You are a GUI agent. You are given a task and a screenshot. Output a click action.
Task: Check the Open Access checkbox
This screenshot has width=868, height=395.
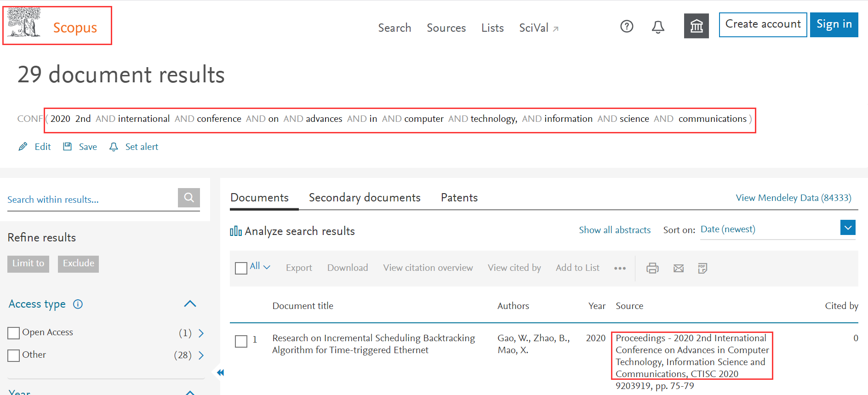click(14, 333)
